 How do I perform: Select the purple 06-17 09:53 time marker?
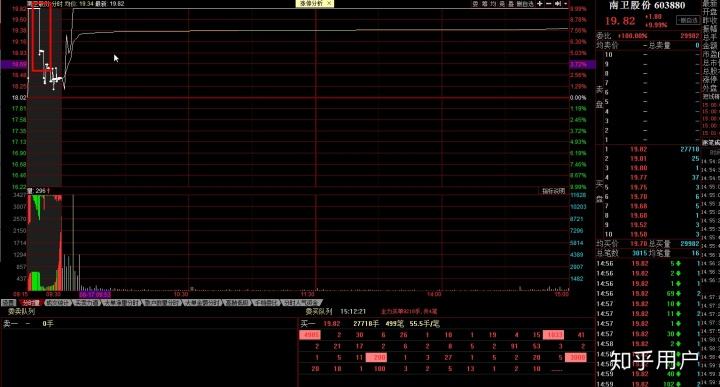(x=95, y=294)
